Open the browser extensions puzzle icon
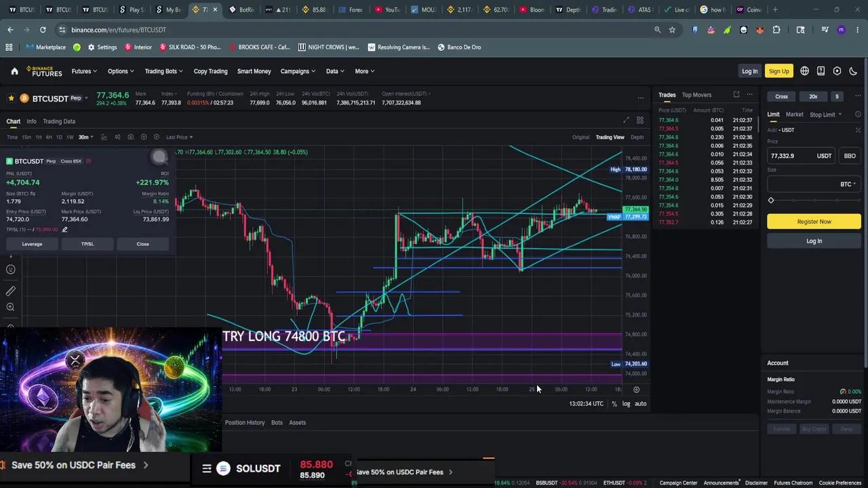This screenshot has height=488, width=868. (776, 30)
